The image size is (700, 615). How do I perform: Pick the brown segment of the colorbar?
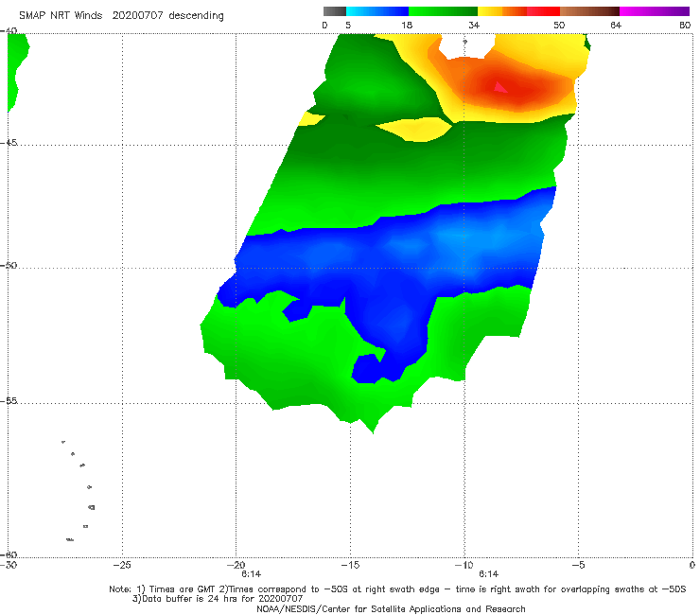(x=589, y=11)
